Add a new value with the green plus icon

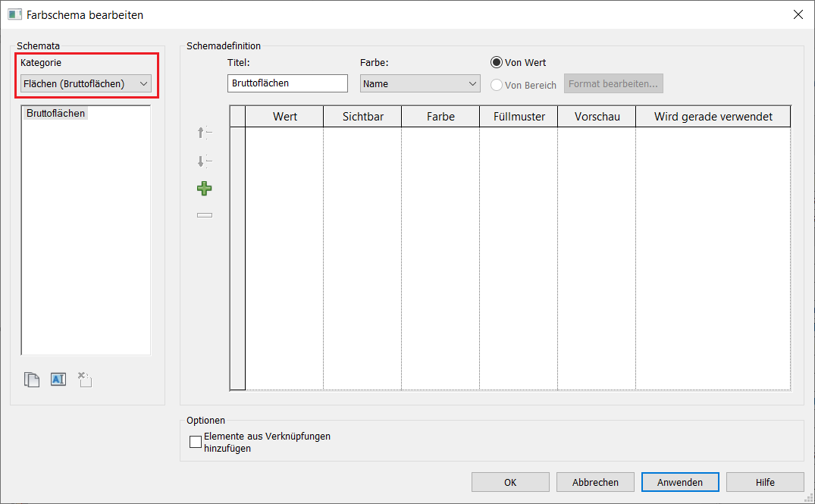(203, 188)
